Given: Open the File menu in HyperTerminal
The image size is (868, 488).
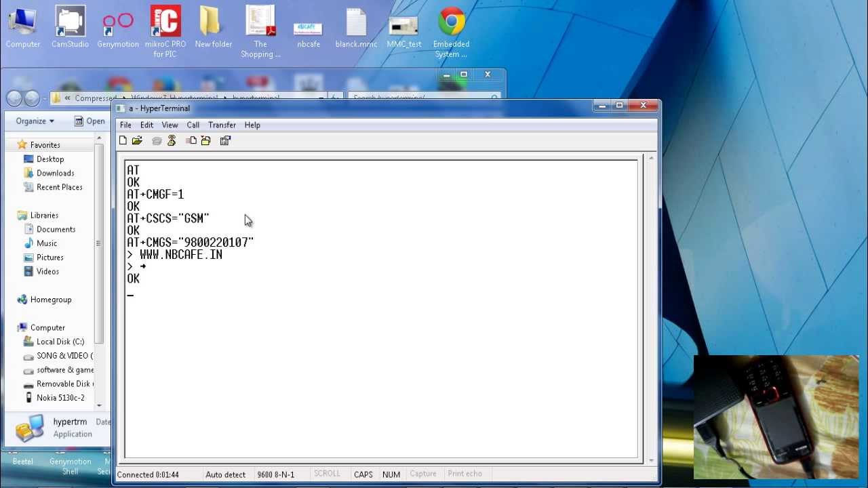Looking at the screenshot, I should [x=125, y=125].
